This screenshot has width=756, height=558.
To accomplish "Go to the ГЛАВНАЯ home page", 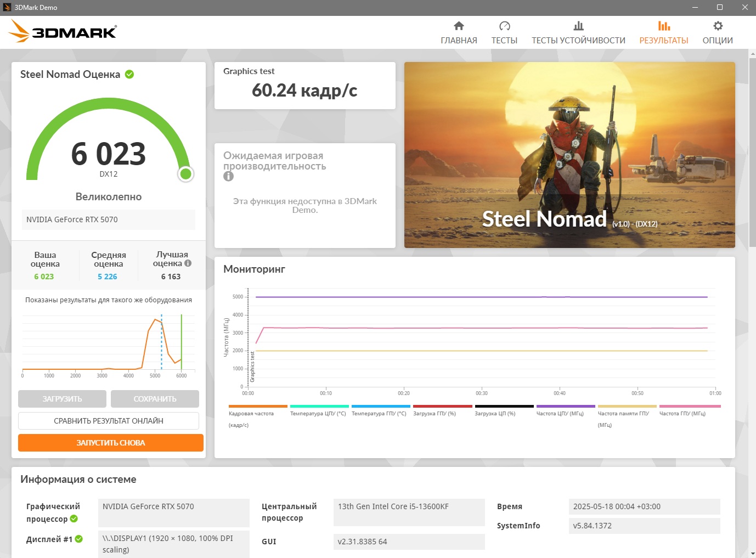I will 459,33.
